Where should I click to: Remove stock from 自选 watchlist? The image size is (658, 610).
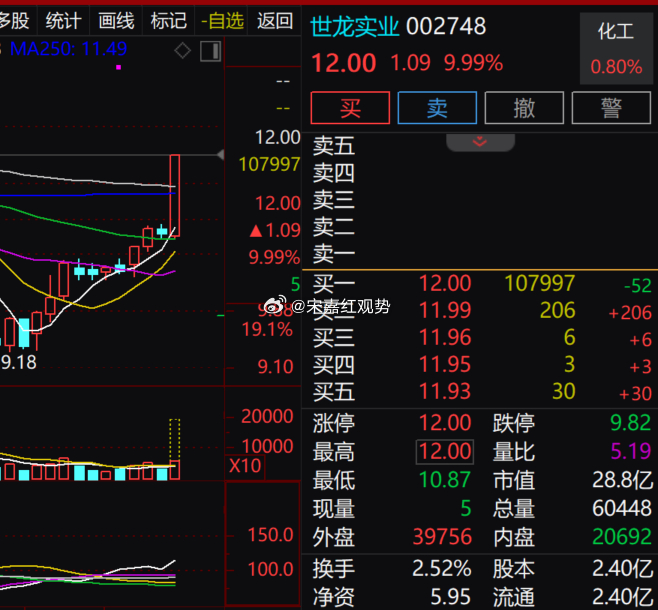coord(222,21)
